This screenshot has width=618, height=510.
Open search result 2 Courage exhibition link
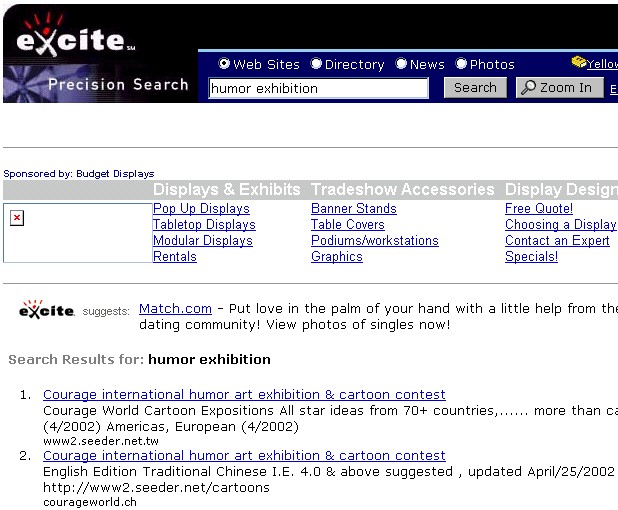[244, 456]
